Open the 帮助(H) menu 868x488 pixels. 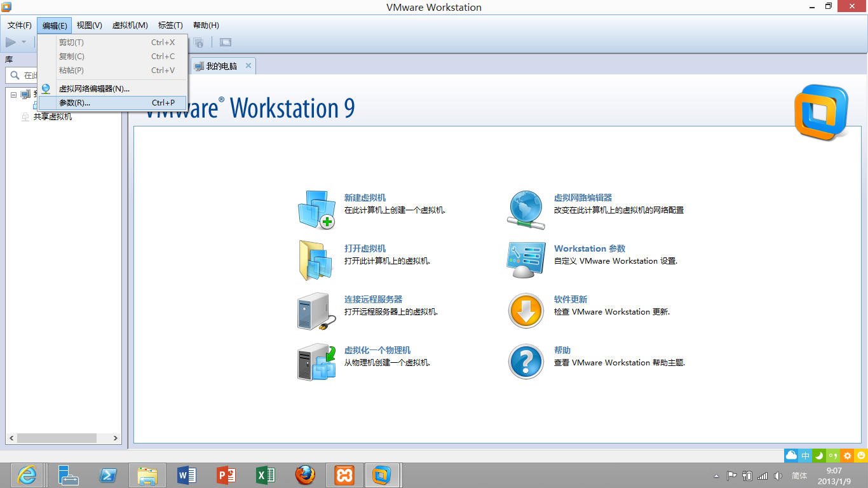click(206, 25)
